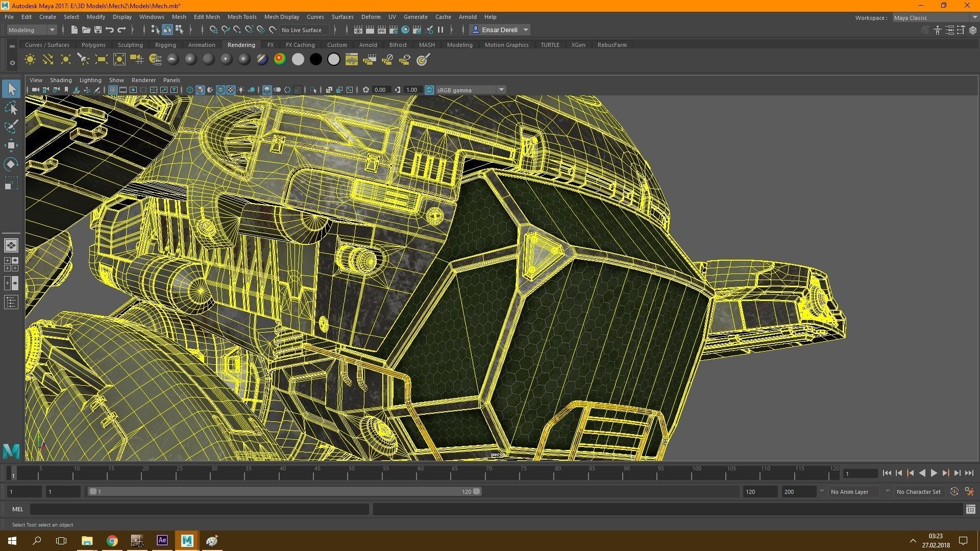The width and height of the screenshot is (980, 551).
Task: Open a scene with folder icon
Action: pos(86,30)
